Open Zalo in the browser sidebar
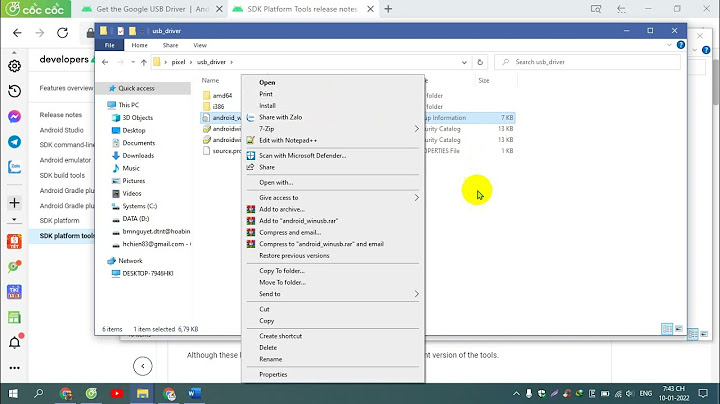 [14, 167]
